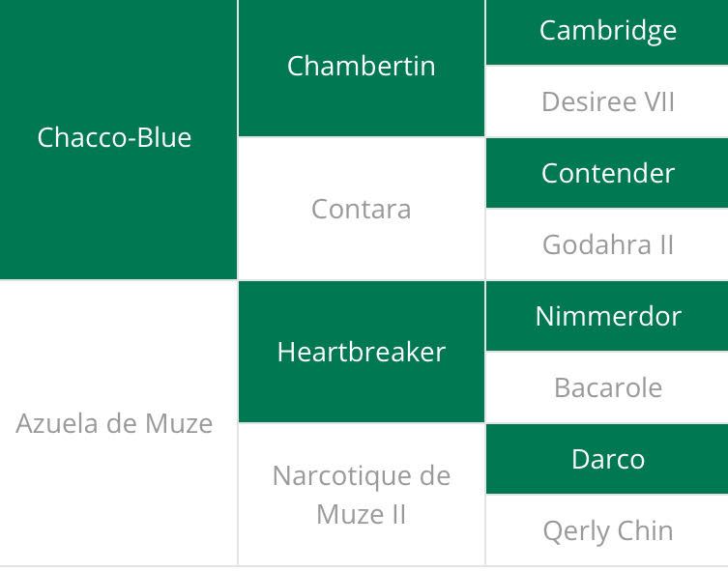View the sire of Azuela de Muze

tap(361, 352)
